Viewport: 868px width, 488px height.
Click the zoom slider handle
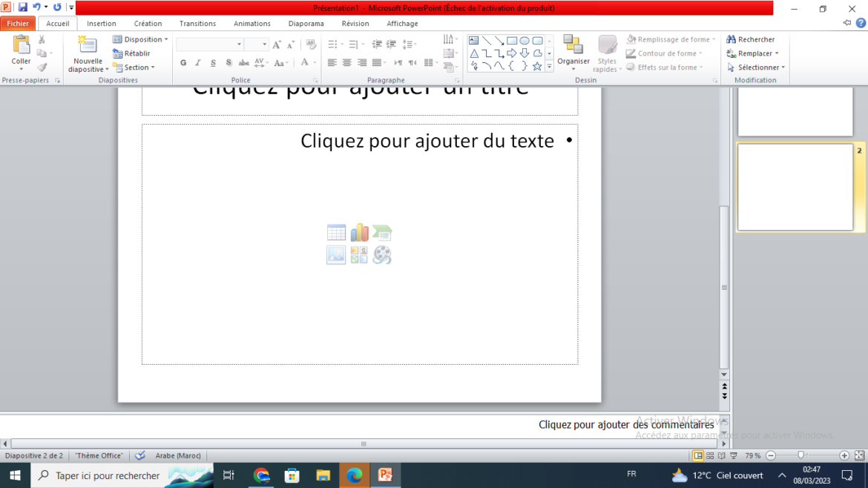click(801, 455)
